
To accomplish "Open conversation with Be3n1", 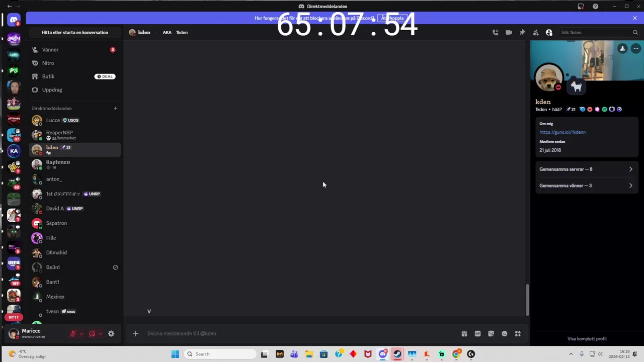I will point(74,267).
